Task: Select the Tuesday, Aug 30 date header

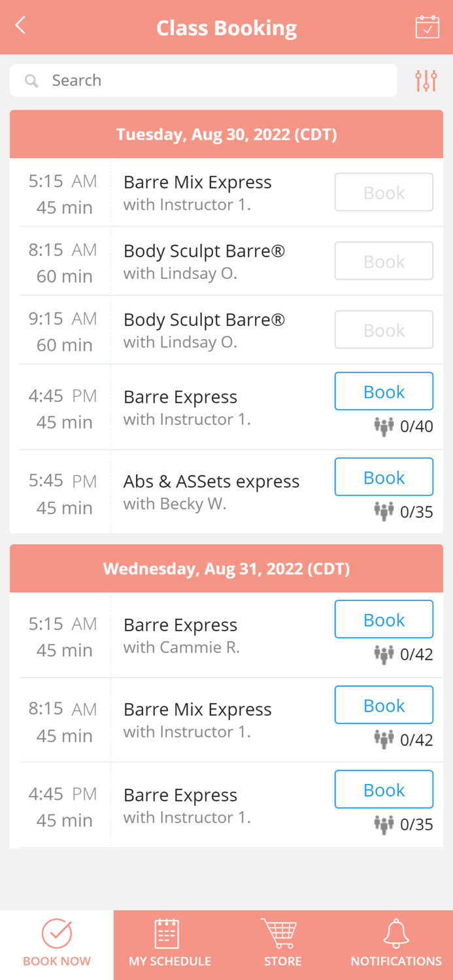Action: (226, 134)
